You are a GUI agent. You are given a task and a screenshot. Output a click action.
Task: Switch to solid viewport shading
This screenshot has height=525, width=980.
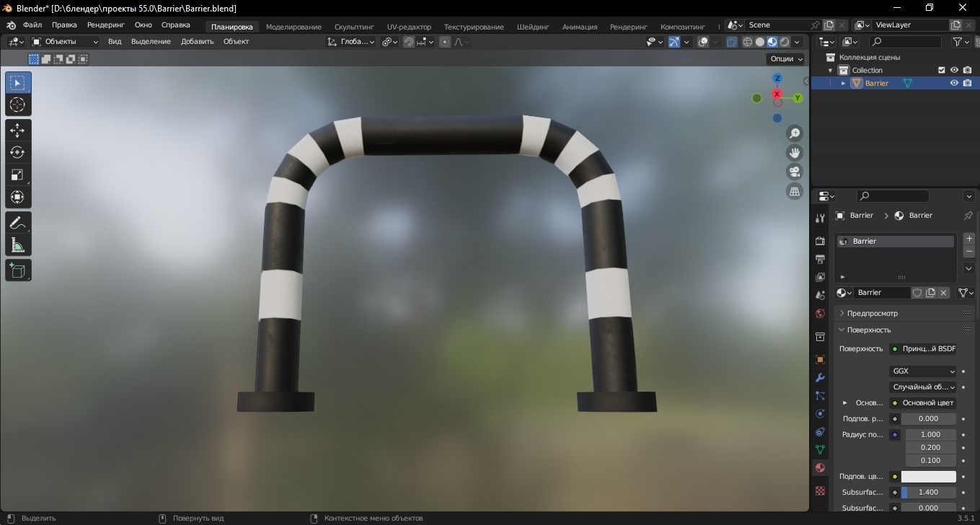pos(760,42)
